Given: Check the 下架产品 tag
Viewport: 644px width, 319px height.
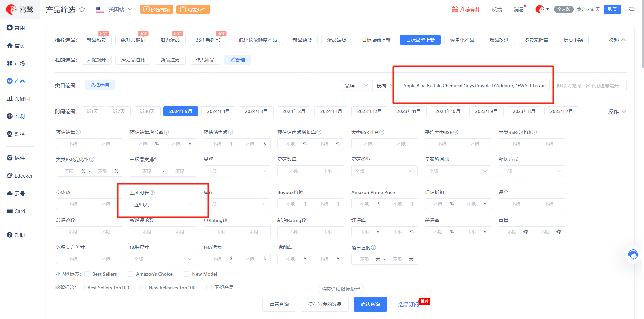Looking at the screenshot, I should (x=209, y=287).
